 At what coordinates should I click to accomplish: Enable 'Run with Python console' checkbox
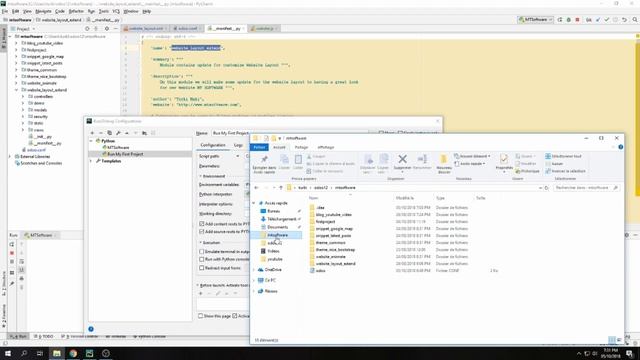[x=202, y=259]
